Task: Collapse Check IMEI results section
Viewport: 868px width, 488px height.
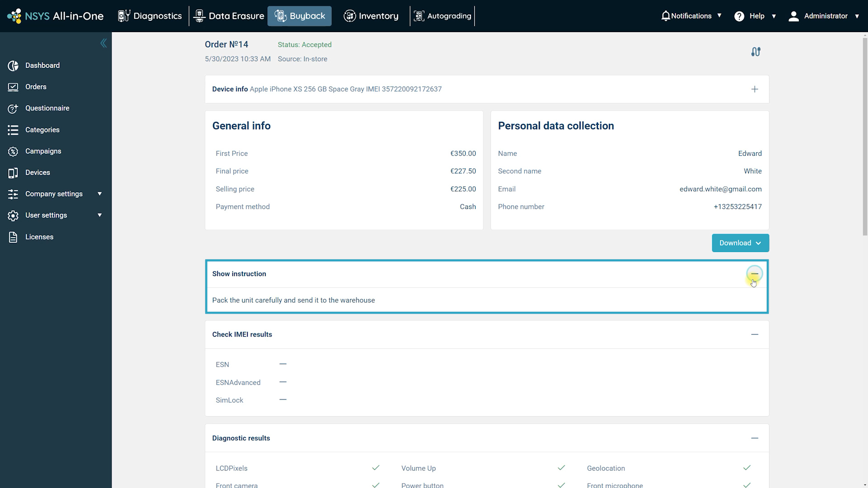Action: (755, 334)
